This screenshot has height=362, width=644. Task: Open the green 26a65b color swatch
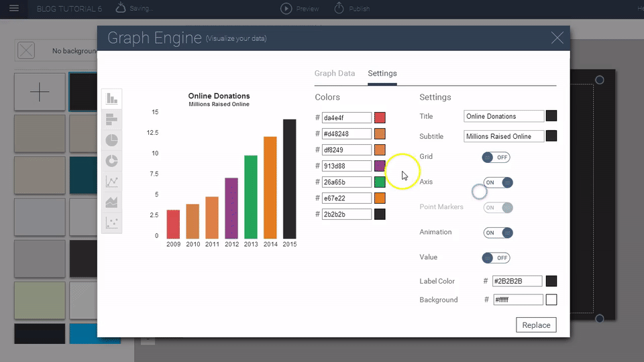coord(380,182)
